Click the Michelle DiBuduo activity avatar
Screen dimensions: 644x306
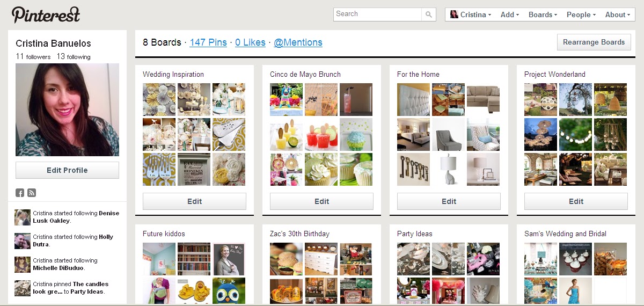23,265
